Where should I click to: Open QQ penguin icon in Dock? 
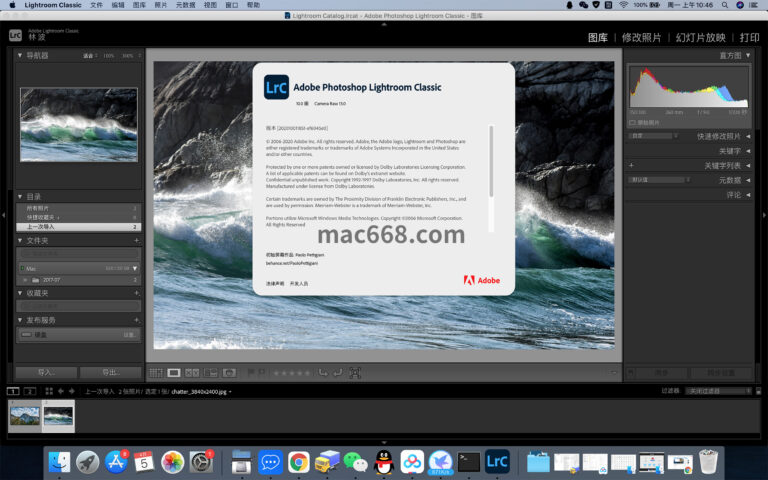(x=384, y=461)
